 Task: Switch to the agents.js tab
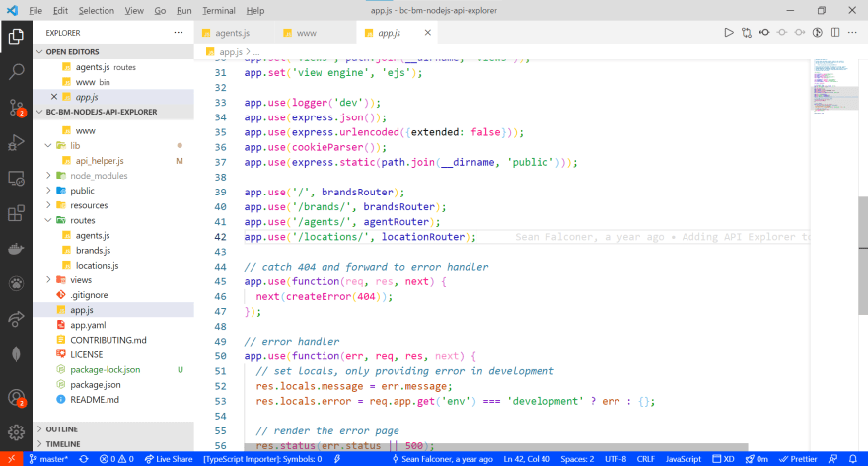click(x=234, y=33)
